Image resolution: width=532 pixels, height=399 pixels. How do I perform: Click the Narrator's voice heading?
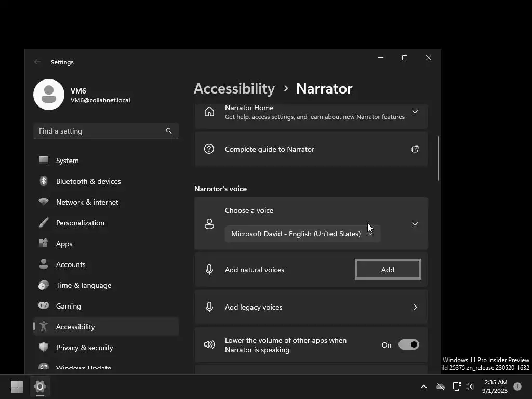click(220, 189)
